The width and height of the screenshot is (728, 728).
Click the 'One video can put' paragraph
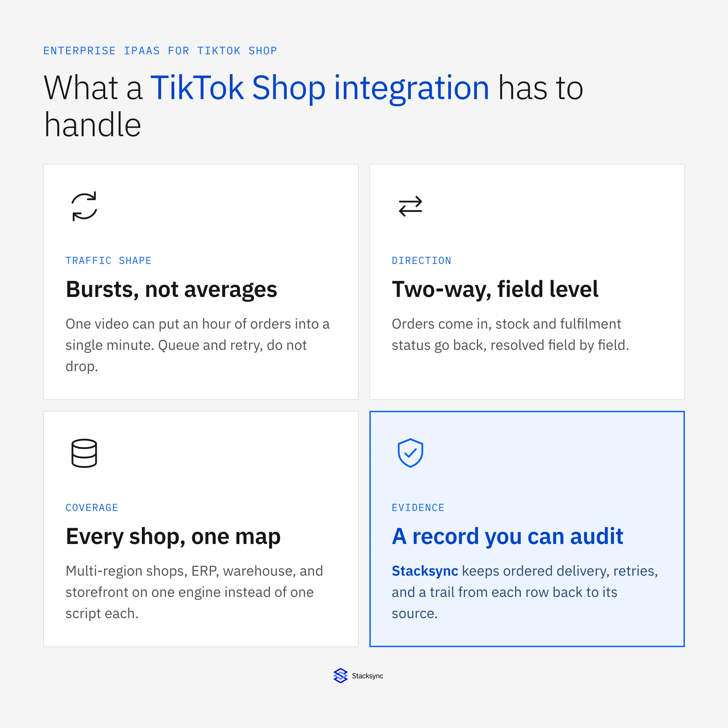(x=198, y=345)
